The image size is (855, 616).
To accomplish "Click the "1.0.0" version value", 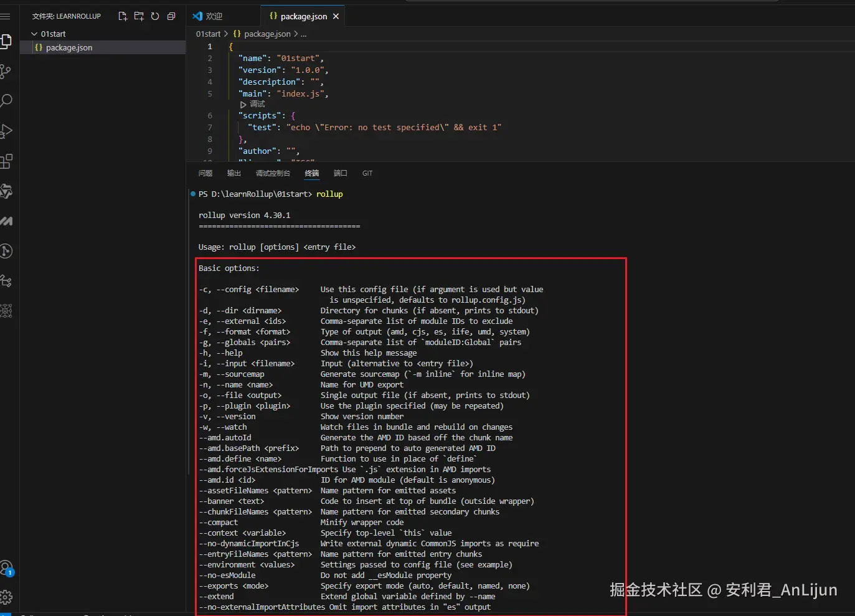I will (307, 70).
